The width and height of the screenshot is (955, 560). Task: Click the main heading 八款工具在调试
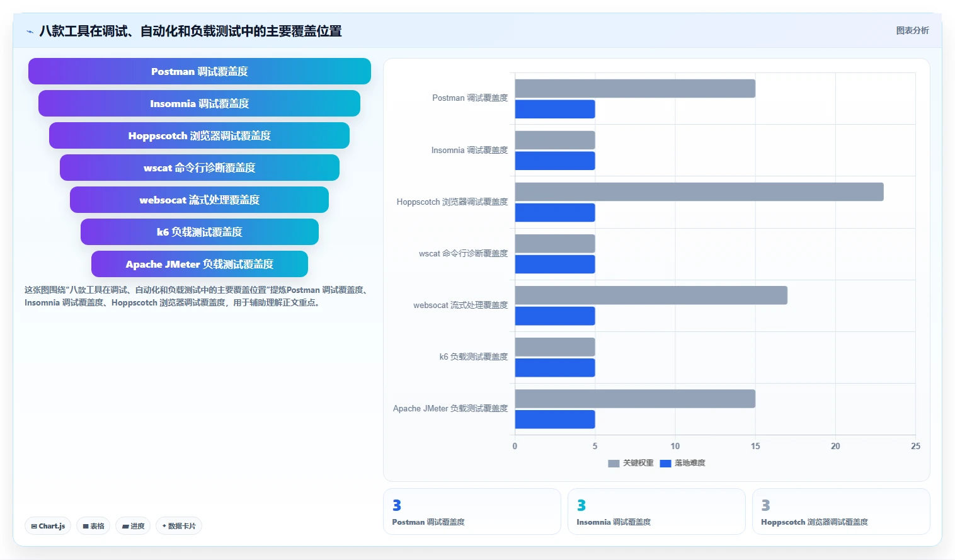pos(190,31)
